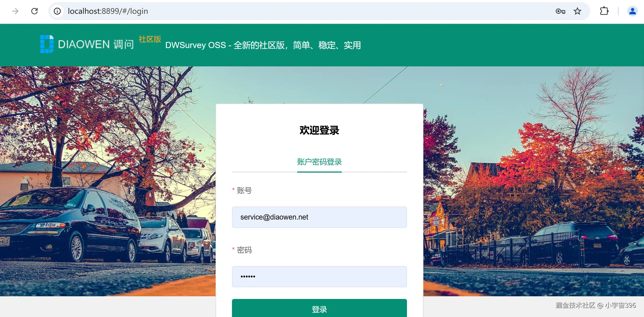This screenshot has width=644, height=317.
Task: Open the Chrome profile avatar
Action: point(632,11)
